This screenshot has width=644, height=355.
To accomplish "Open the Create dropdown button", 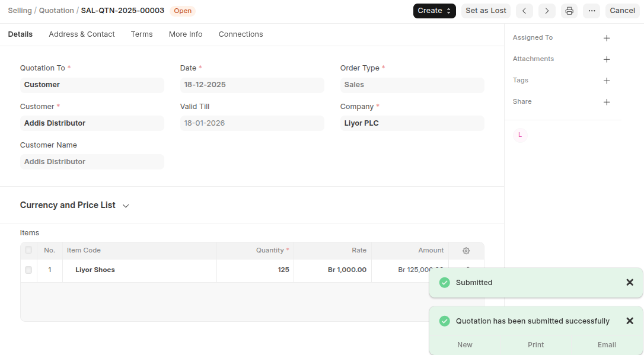I will click(x=434, y=11).
